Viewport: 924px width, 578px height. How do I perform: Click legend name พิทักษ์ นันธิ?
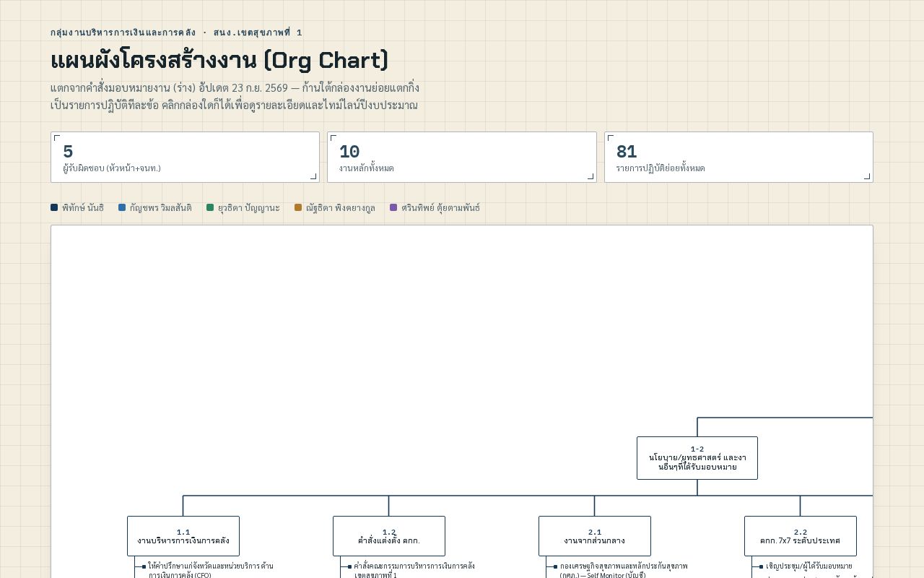(x=83, y=208)
